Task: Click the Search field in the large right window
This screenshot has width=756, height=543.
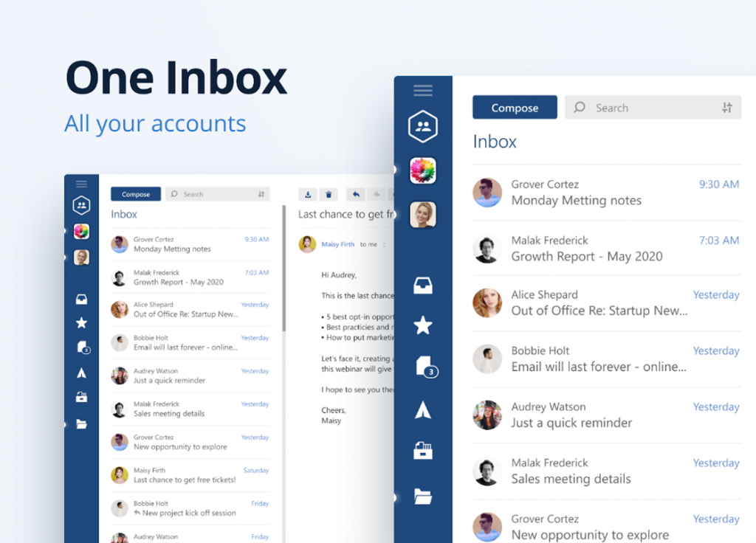Action: click(x=642, y=108)
